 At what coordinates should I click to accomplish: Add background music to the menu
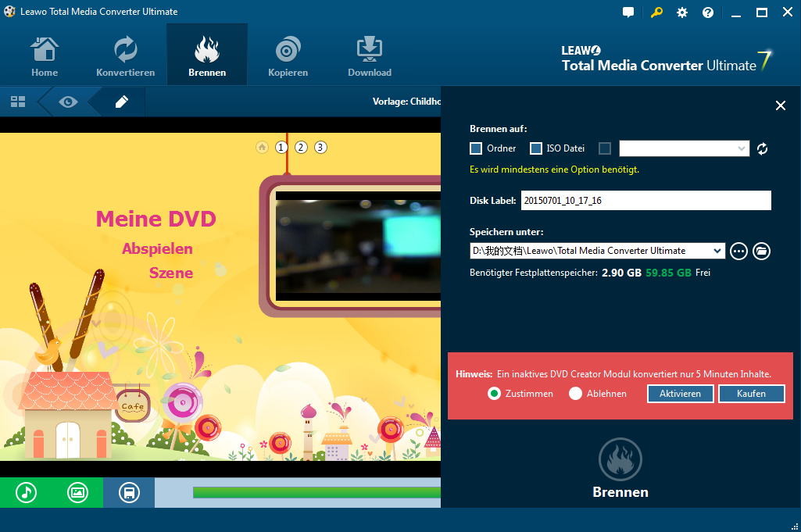pos(26,493)
